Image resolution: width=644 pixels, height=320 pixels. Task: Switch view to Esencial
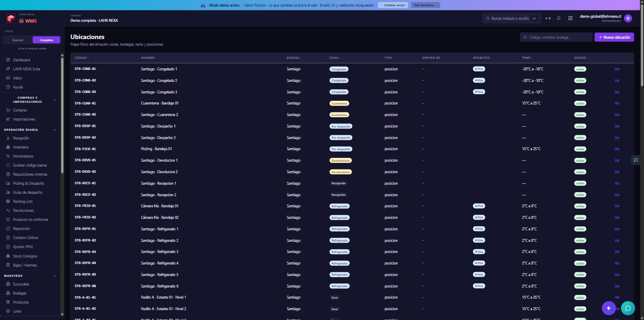pos(18,40)
